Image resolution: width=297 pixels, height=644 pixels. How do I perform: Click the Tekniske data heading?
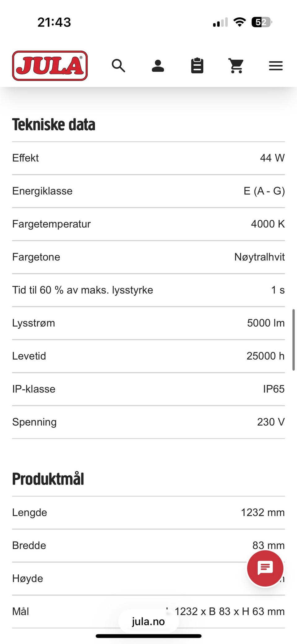(54, 125)
